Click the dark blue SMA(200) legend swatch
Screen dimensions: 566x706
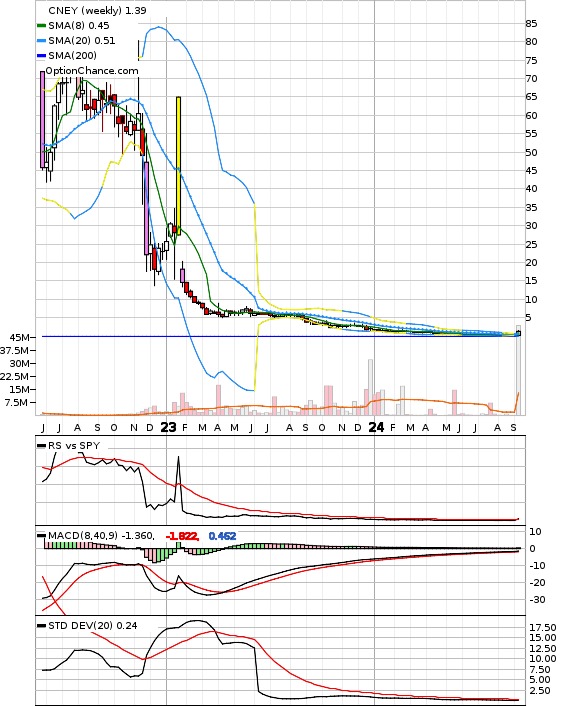[x=41, y=55]
